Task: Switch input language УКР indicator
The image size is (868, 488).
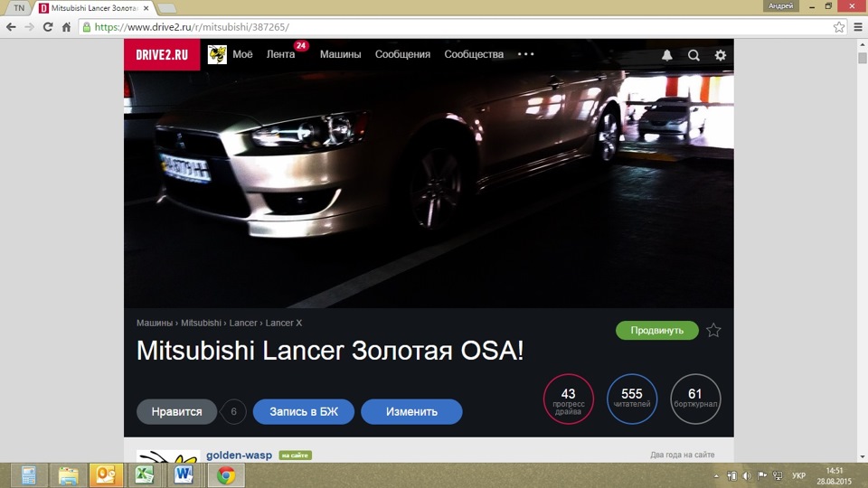Action: 798,476
